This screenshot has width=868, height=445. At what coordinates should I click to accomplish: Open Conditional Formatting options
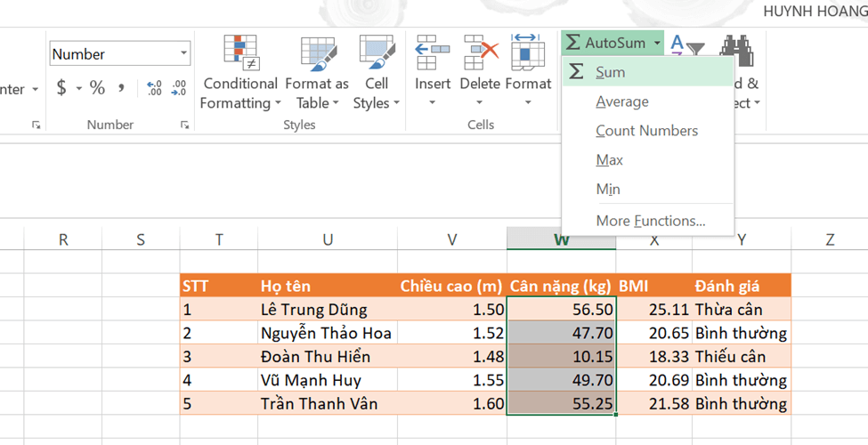240,72
